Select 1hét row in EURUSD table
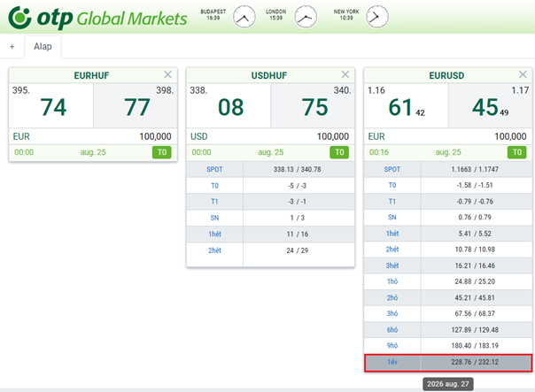 tap(448, 234)
